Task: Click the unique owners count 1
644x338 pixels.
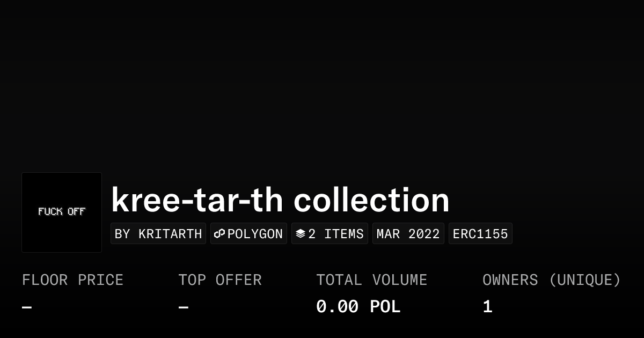Action: click(487, 307)
